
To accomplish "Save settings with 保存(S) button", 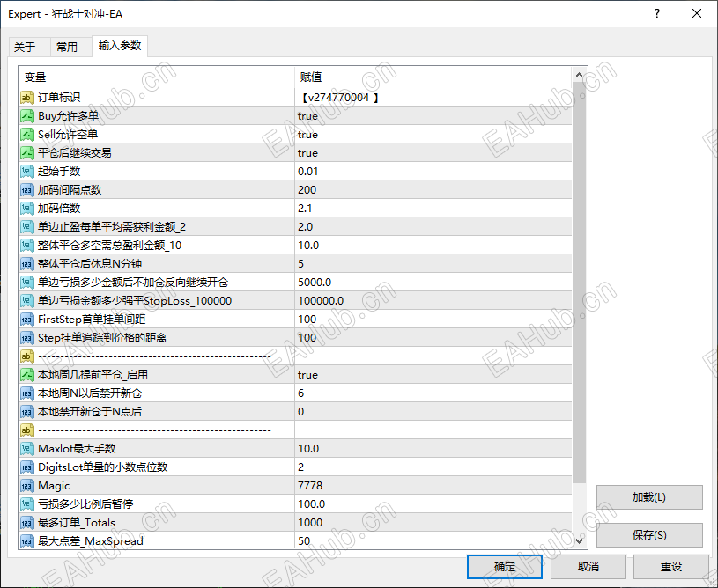I will [x=650, y=535].
